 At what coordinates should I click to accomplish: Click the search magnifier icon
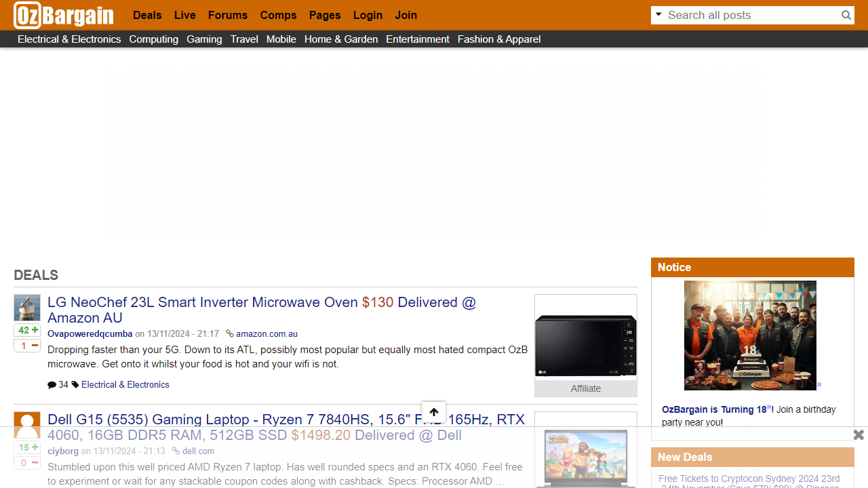coord(846,15)
